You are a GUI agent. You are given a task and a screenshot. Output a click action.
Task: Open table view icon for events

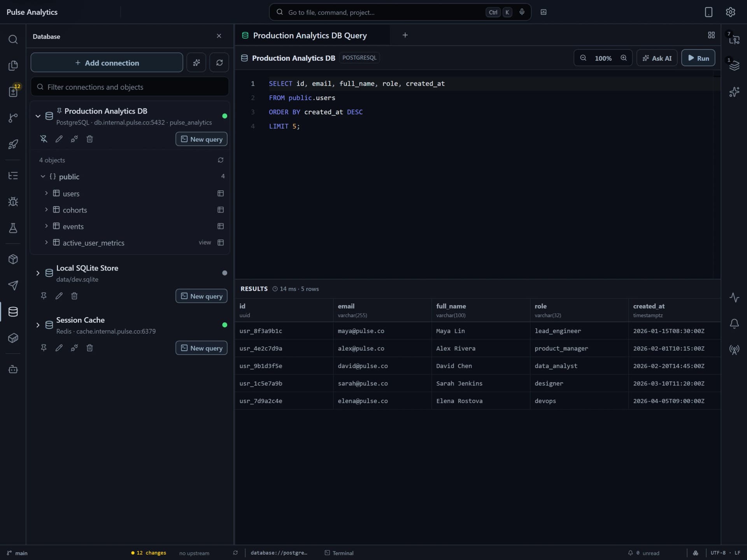point(221,226)
